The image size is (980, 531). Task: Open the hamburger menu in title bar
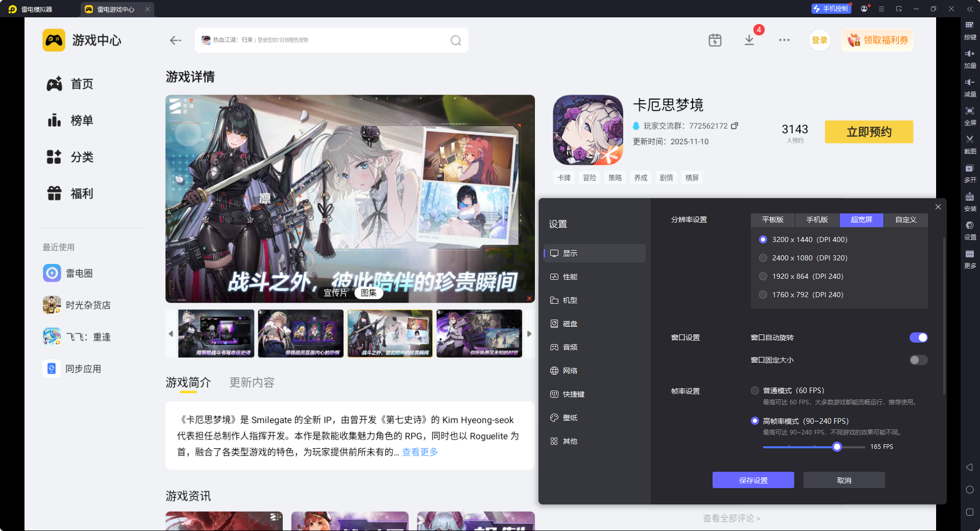(881, 9)
